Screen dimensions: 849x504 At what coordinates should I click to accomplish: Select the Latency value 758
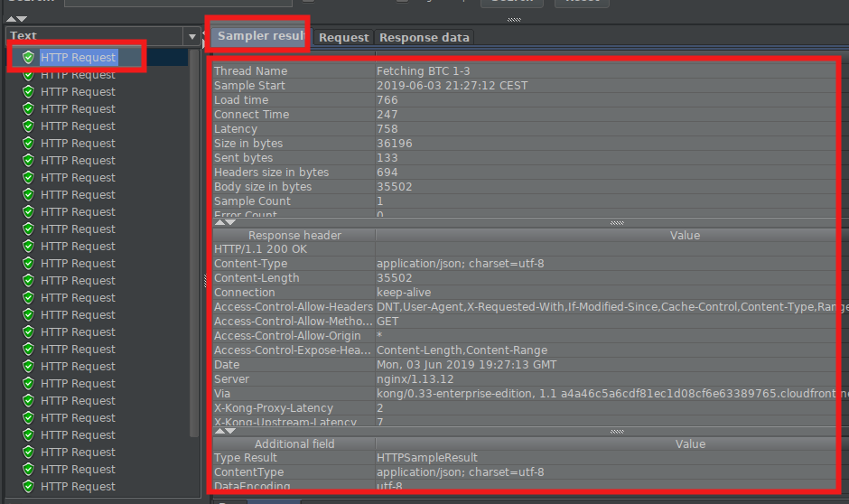(387, 129)
